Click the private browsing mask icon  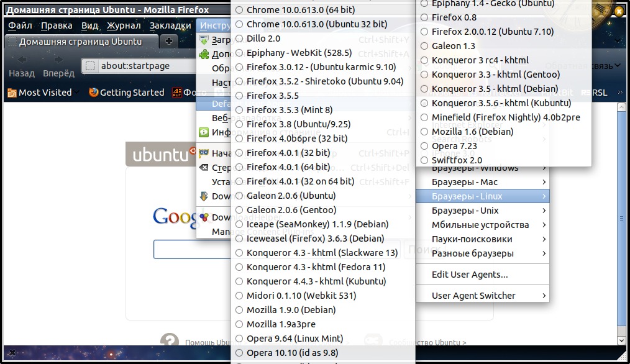click(204, 153)
